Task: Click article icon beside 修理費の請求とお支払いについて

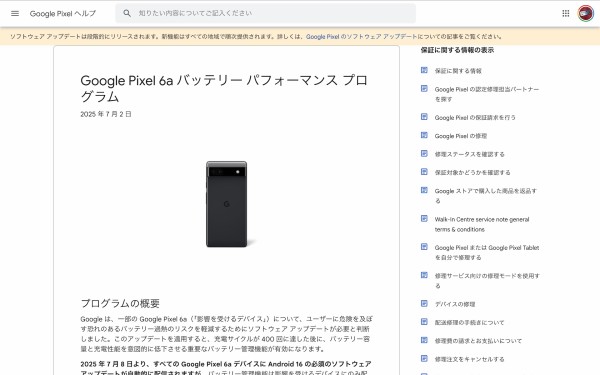Action: [424, 340]
